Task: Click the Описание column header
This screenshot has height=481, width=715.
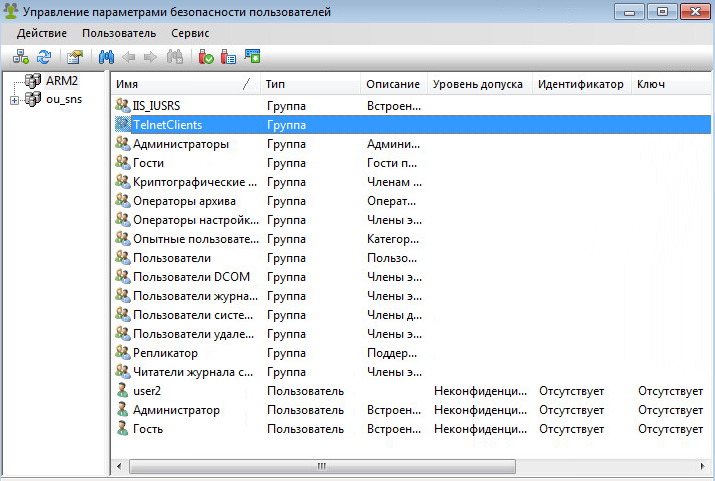Action: [x=394, y=84]
